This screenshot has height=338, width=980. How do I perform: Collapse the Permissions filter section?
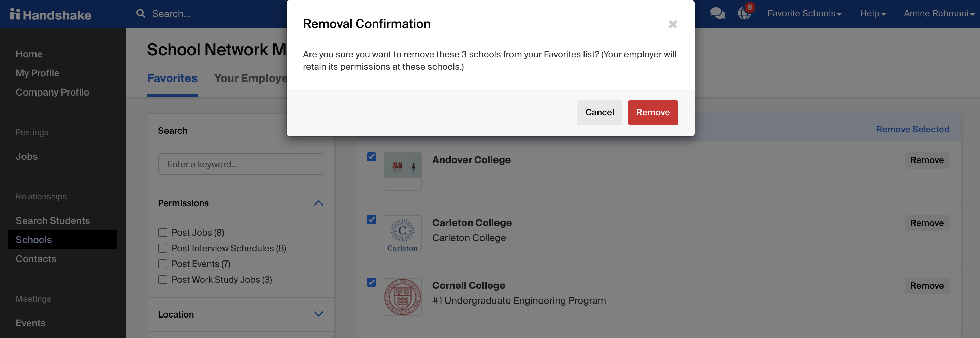pyautogui.click(x=319, y=203)
